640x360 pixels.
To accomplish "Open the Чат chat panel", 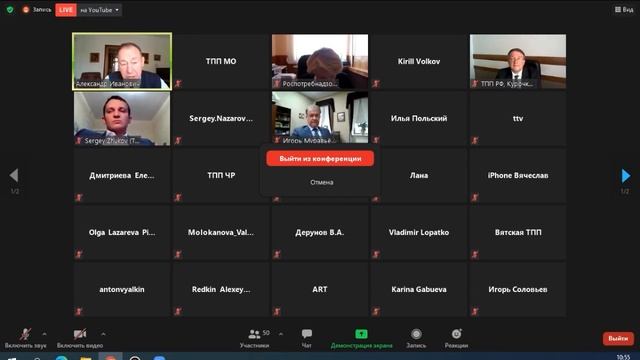I will 307,338.
